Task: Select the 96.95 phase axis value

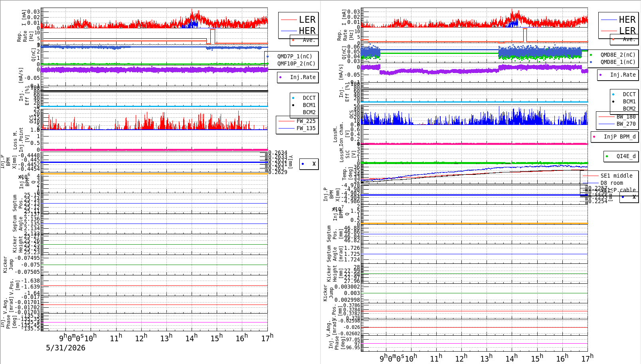Action: pyautogui.click(x=353, y=348)
